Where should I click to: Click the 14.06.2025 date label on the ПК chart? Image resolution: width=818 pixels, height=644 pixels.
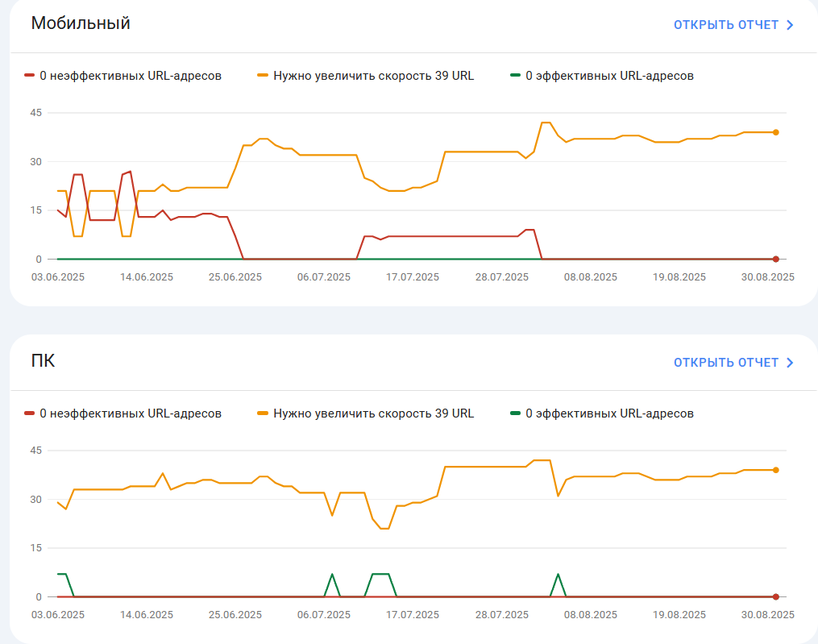147,615
